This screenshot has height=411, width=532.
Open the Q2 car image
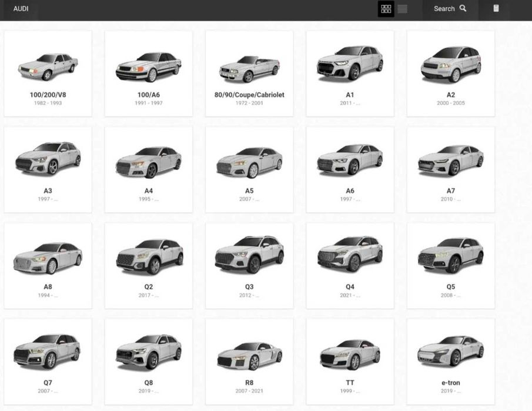pos(150,256)
